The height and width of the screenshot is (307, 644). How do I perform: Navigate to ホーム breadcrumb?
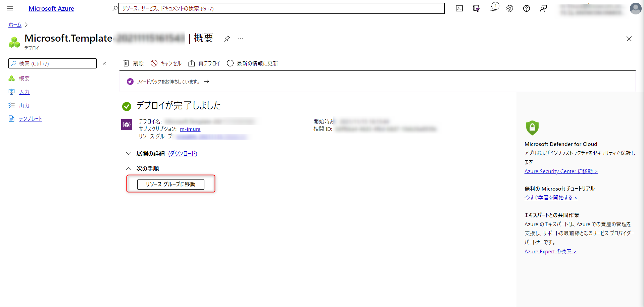click(x=15, y=25)
